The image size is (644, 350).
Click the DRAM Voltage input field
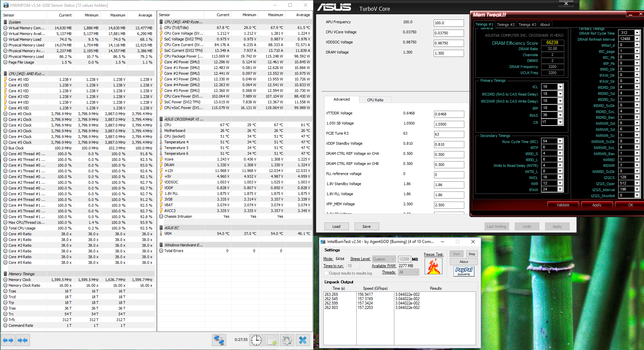point(449,53)
